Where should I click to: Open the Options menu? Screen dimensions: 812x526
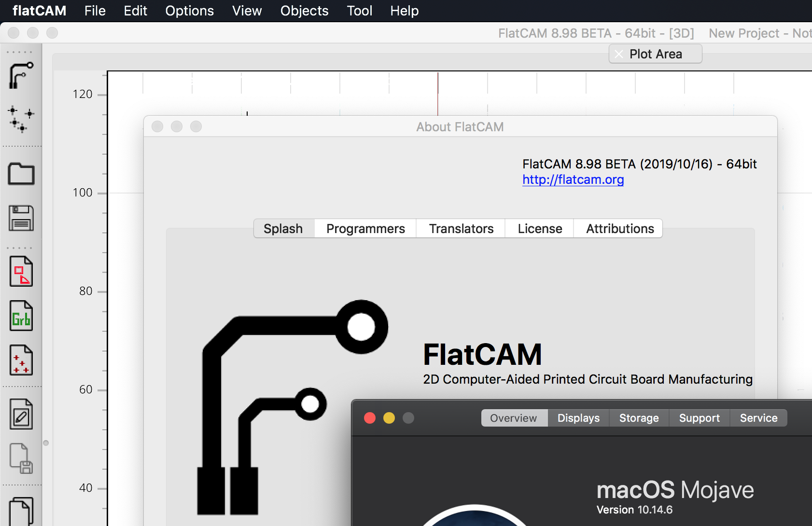190,11
